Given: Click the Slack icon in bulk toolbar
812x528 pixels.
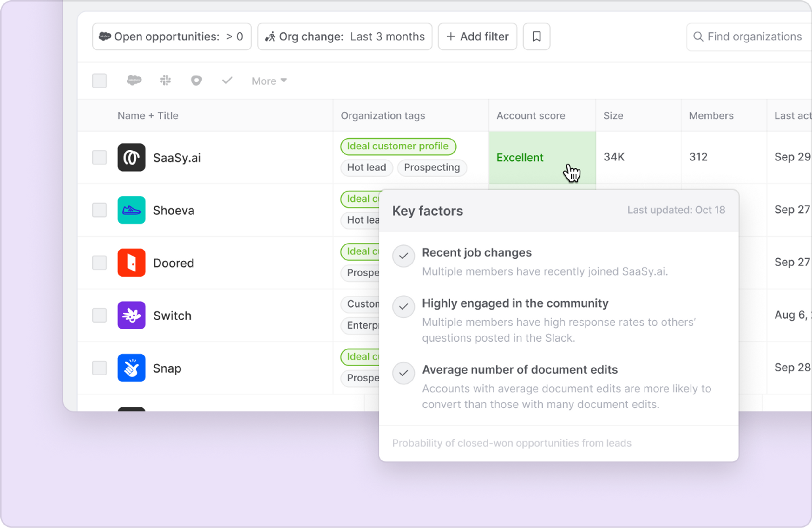Looking at the screenshot, I should tap(166, 81).
